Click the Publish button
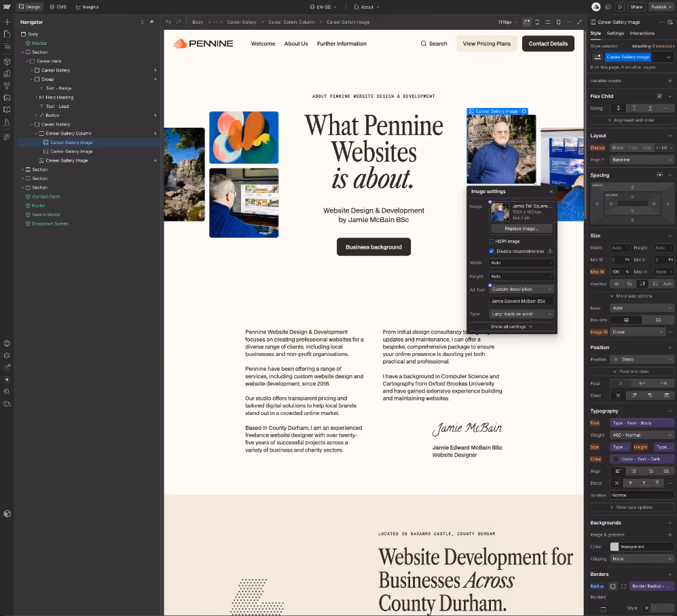The width and height of the screenshot is (677, 616). coord(660,7)
